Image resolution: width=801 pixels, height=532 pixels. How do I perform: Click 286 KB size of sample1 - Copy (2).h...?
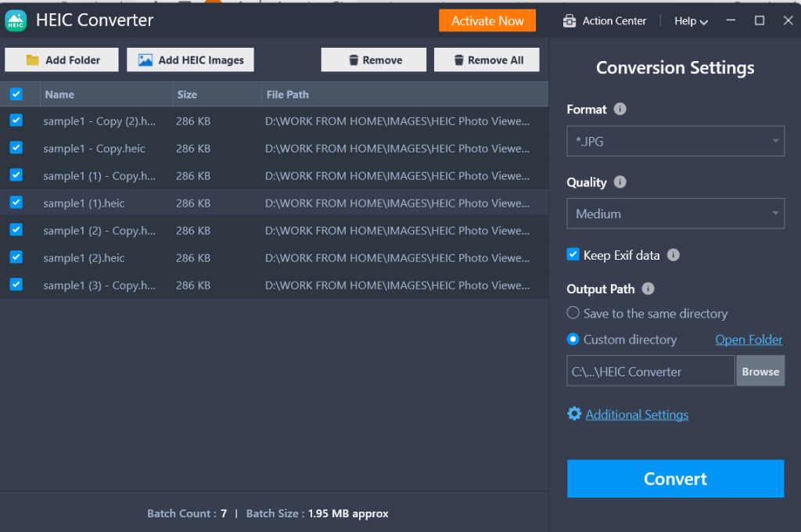point(193,121)
